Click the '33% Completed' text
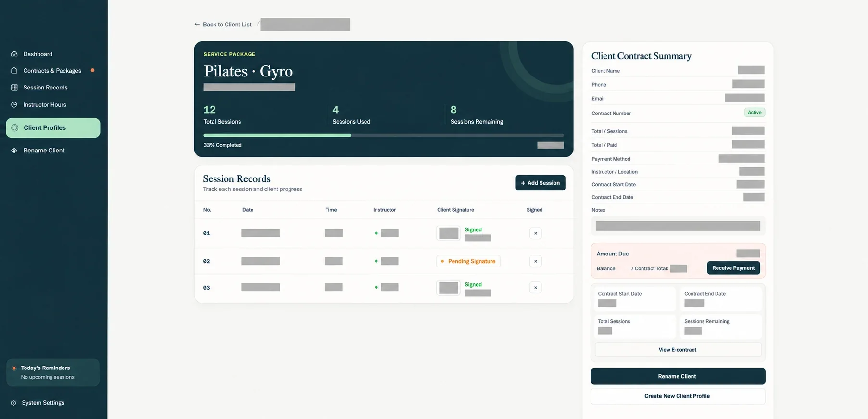The image size is (868, 419). (x=223, y=145)
